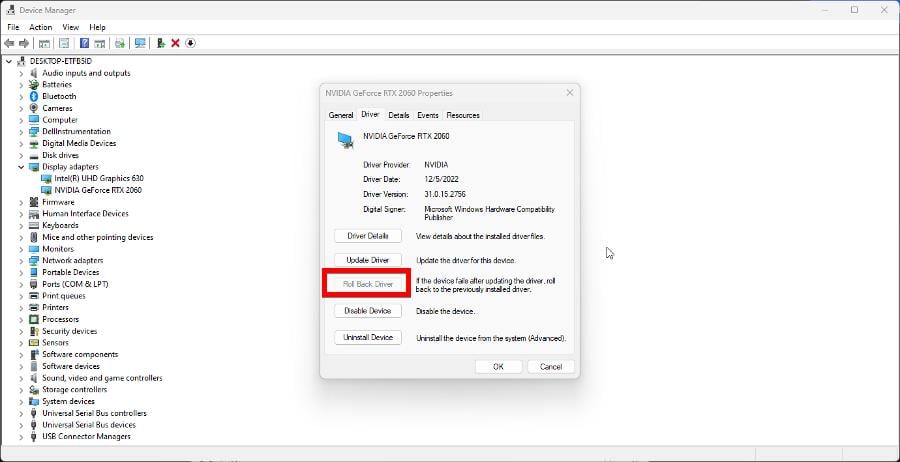The height and width of the screenshot is (462, 900).
Task: Select the Processors category icon
Action: pos(34,319)
